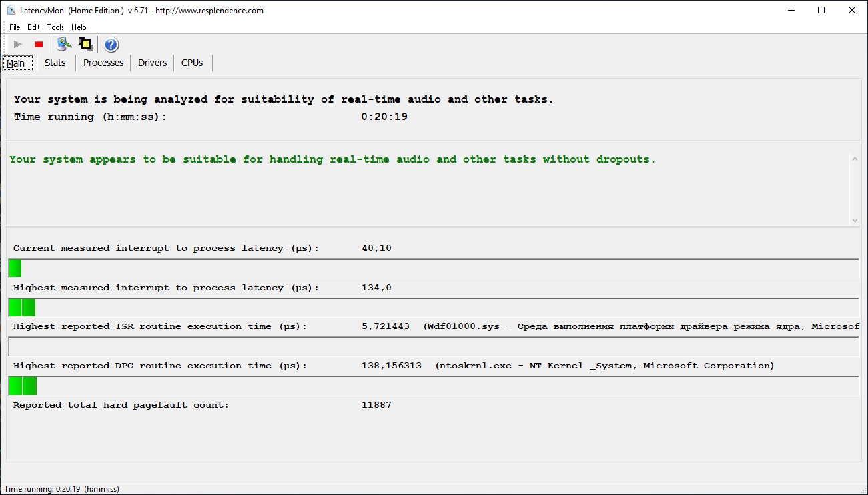Stop monitoring with the red square button

pyautogui.click(x=39, y=45)
